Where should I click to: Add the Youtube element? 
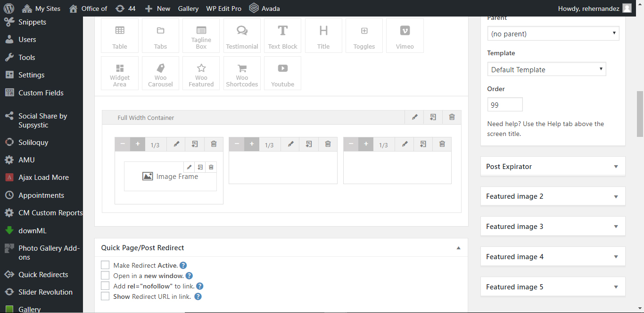coord(283,73)
